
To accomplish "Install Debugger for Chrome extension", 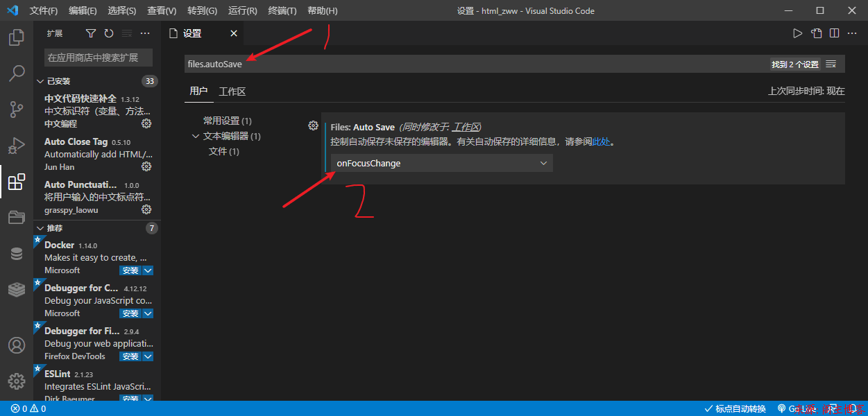I will (130, 313).
